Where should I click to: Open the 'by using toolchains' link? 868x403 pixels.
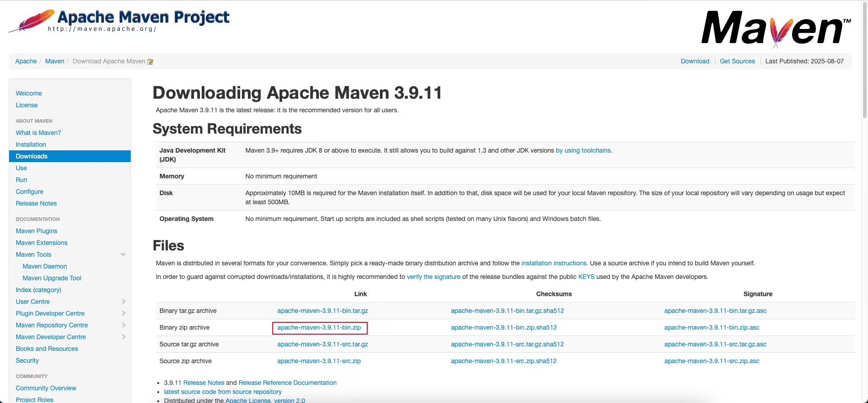click(583, 150)
